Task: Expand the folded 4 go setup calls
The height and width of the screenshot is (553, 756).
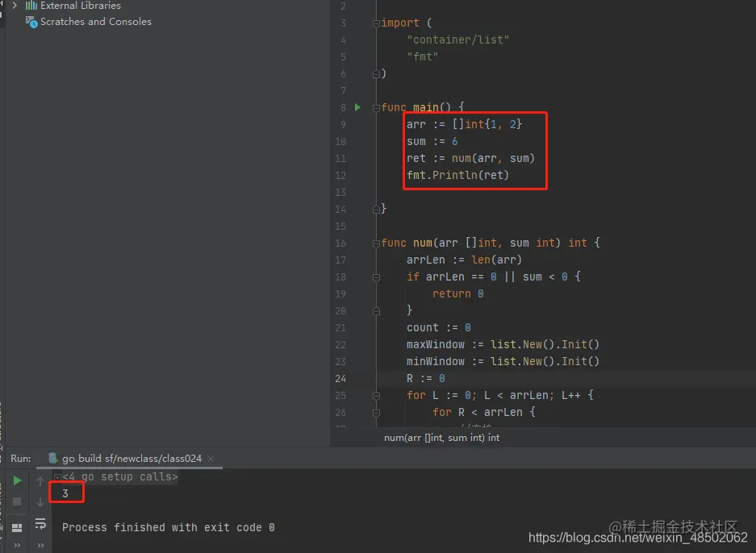Action: 57,477
